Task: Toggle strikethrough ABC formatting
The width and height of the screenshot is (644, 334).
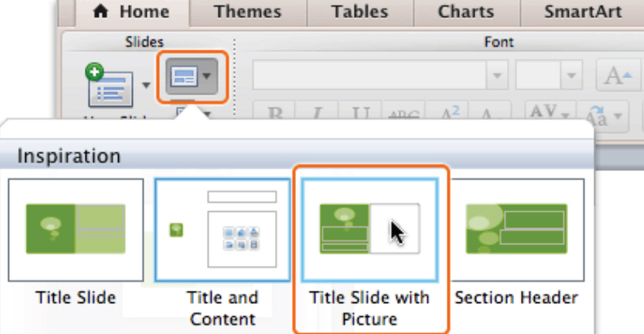Action: (404, 112)
